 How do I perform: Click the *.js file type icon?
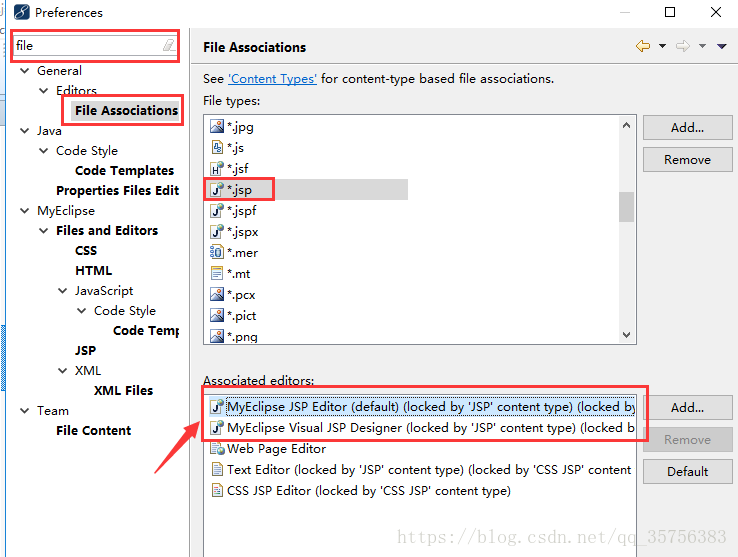[217, 147]
